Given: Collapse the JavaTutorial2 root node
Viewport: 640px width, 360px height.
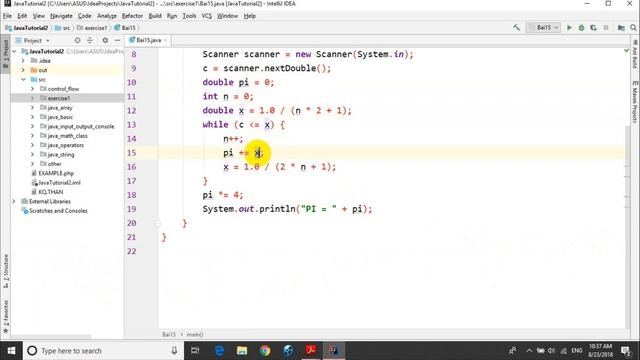Looking at the screenshot, I should point(15,51).
